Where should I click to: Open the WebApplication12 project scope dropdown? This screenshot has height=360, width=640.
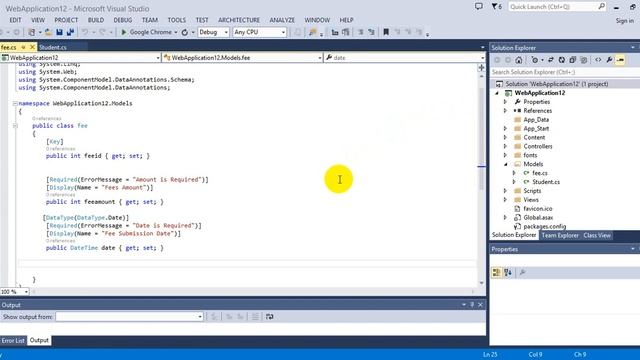pyautogui.click(x=80, y=58)
